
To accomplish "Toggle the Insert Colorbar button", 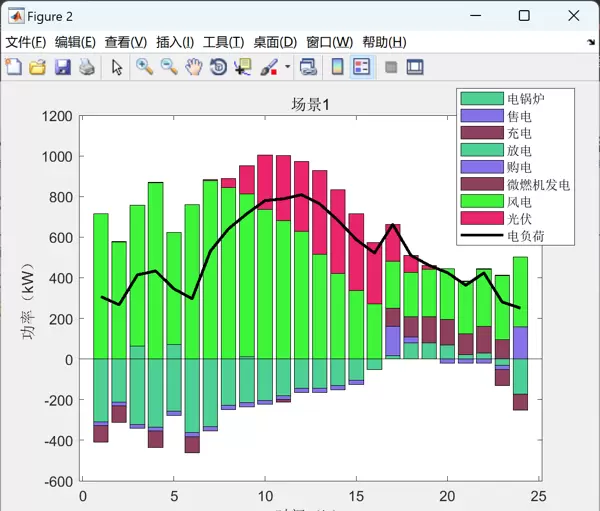I will point(337,67).
